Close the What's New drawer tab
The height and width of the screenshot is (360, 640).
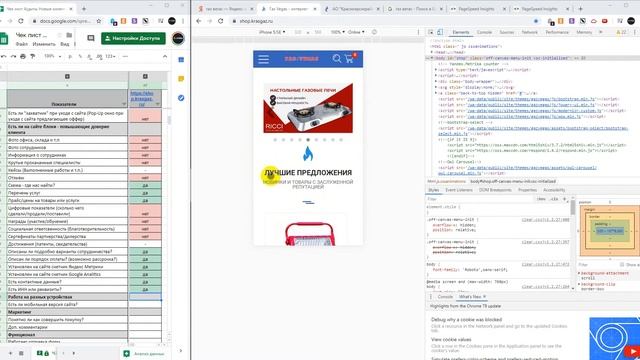(484, 297)
